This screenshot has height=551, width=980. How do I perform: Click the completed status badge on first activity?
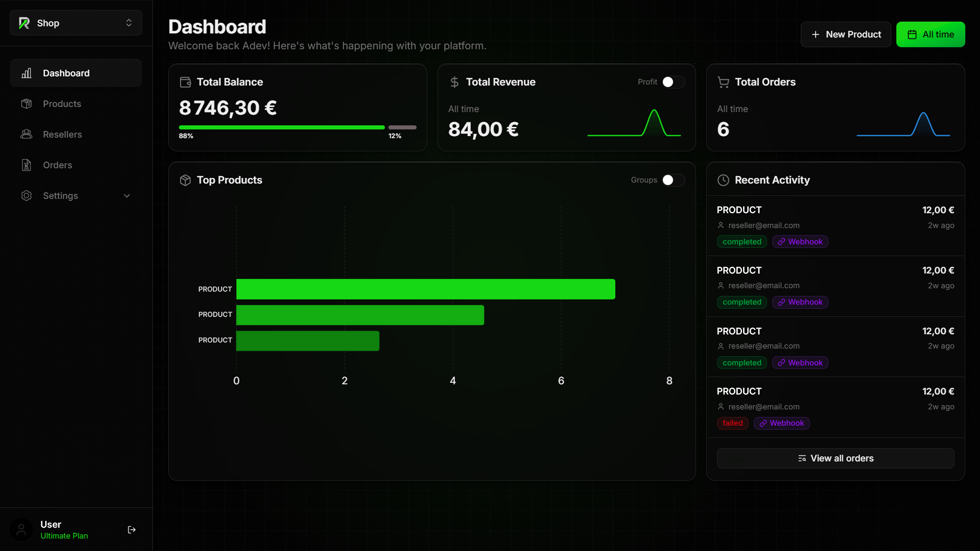tap(742, 241)
